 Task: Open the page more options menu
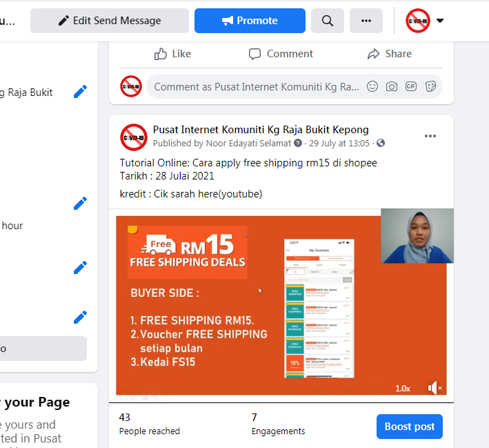(366, 21)
